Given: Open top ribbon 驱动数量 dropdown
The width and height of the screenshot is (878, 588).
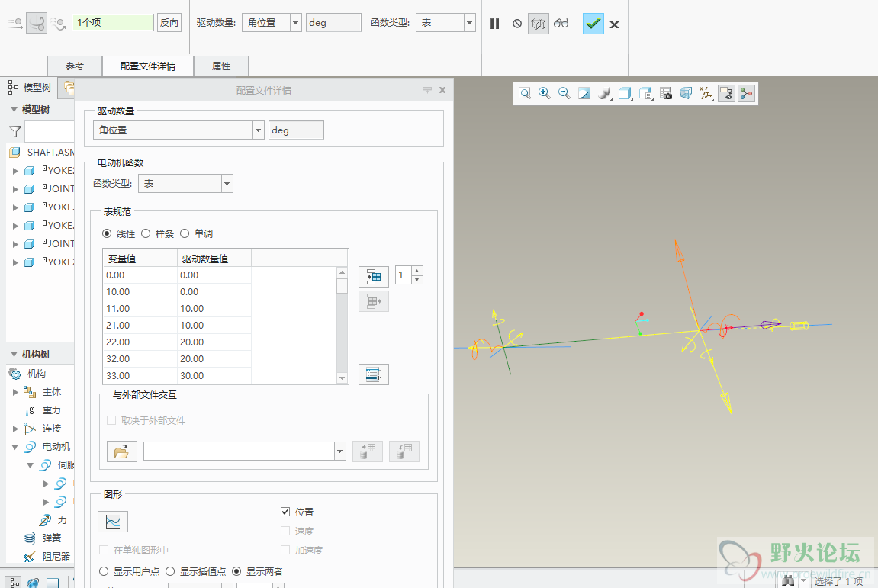Looking at the screenshot, I should pyautogui.click(x=296, y=23).
